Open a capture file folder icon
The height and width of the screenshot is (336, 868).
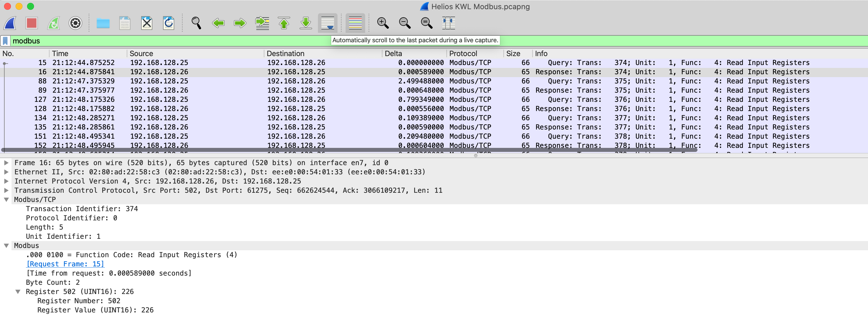click(x=103, y=23)
